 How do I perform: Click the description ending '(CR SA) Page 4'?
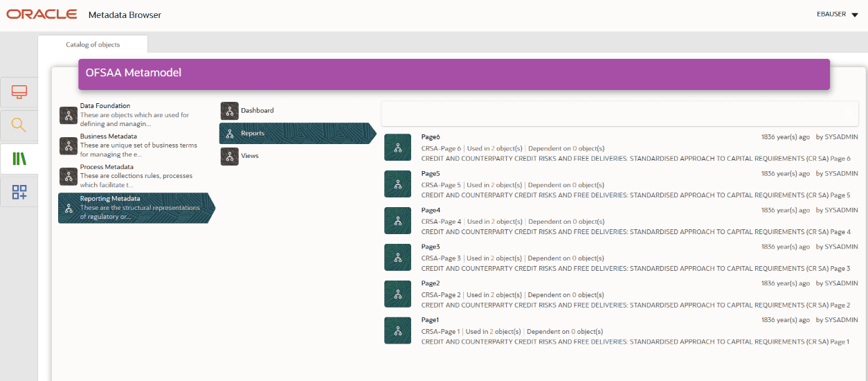click(635, 232)
